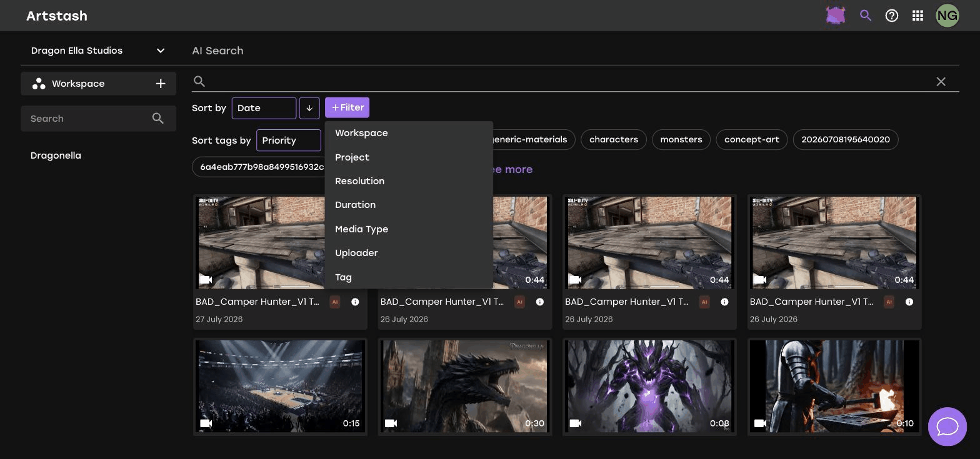Open the Dragonella workspace item
Viewport: 980px width, 459px height.
(x=56, y=155)
